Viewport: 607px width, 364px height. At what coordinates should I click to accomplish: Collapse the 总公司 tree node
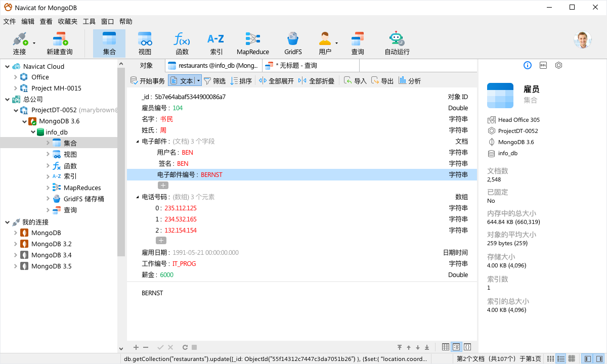pyautogui.click(x=7, y=100)
